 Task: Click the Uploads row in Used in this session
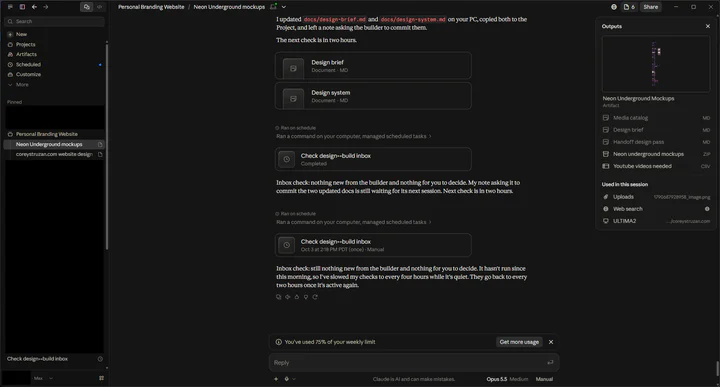[656, 197]
